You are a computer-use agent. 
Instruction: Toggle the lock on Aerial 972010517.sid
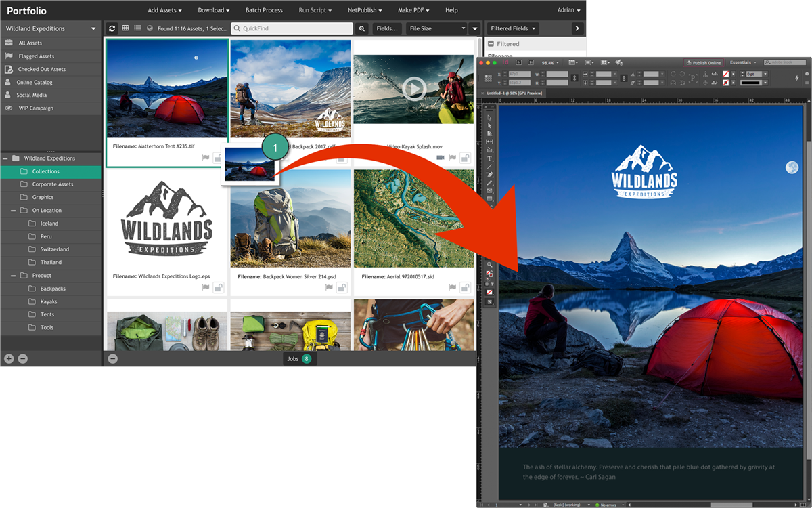pyautogui.click(x=466, y=287)
